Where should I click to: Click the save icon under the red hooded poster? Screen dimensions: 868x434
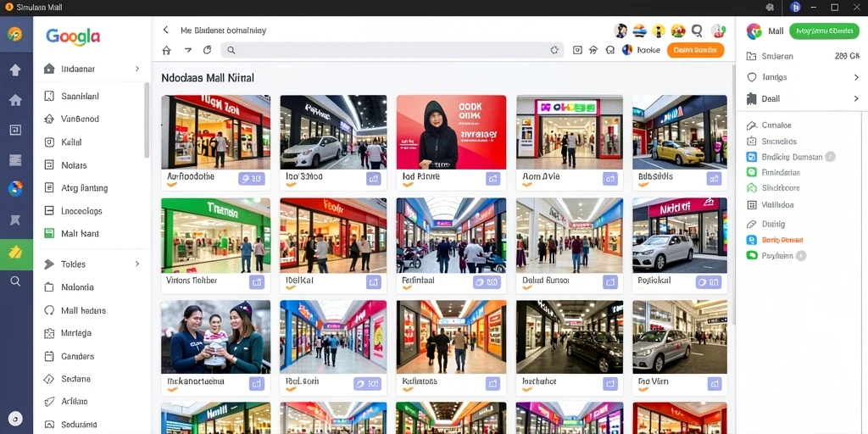click(x=492, y=178)
